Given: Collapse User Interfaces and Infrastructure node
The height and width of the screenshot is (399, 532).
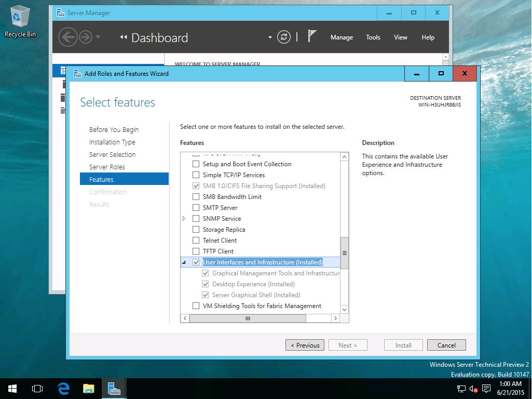Looking at the screenshot, I should [x=184, y=263].
